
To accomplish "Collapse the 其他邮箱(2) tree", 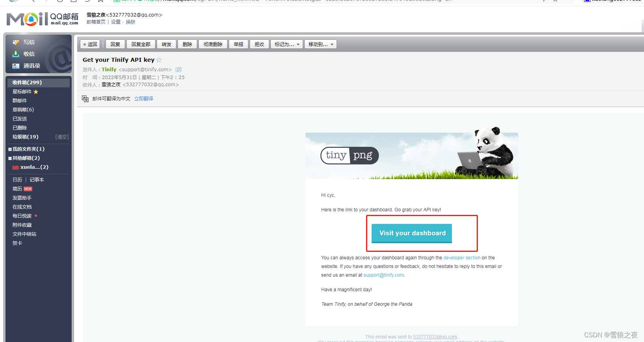I will pyautogui.click(x=10, y=159).
